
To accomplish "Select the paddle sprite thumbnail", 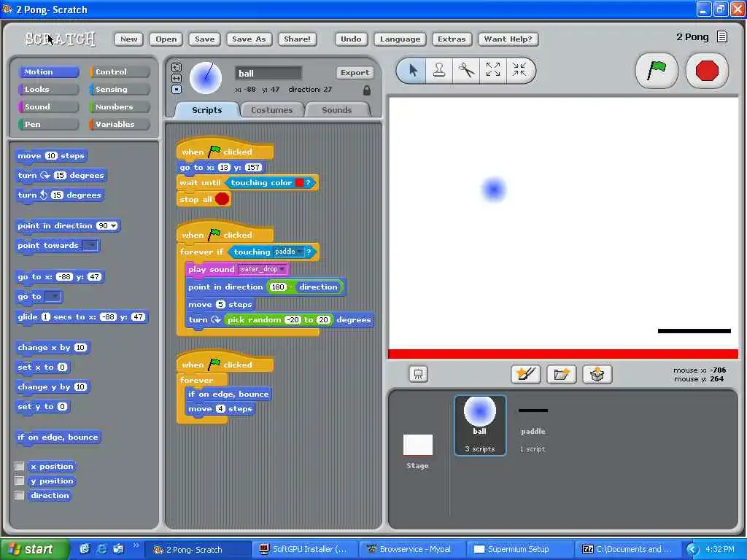I will (x=533, y=425).
